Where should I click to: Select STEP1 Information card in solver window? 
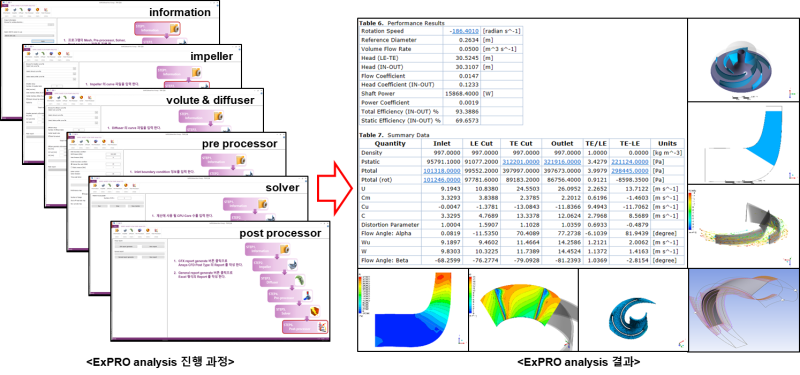pyautogui.click(x=245, y=204)
